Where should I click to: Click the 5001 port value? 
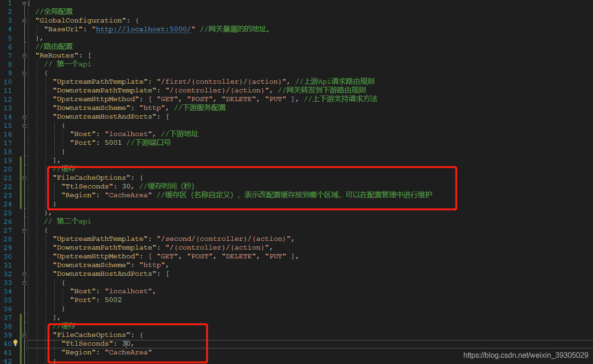point(113,142)
